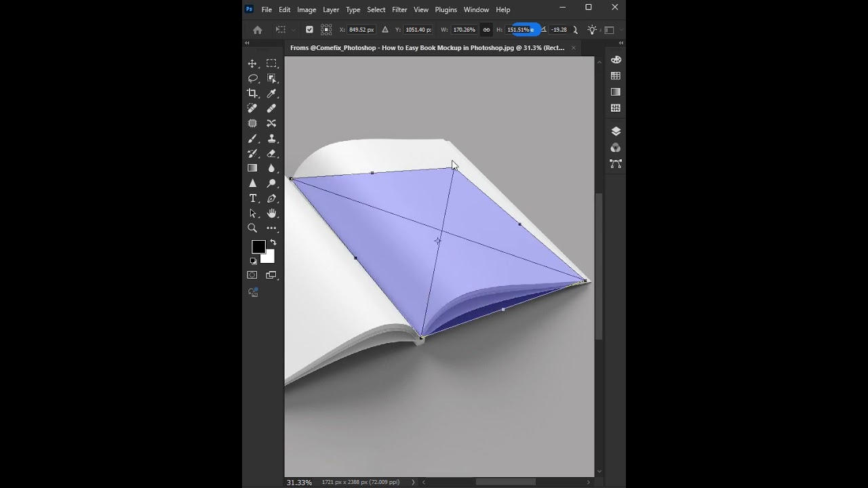Close the Book Mockup document tab

pyautogui.click(x=574, y=47)
